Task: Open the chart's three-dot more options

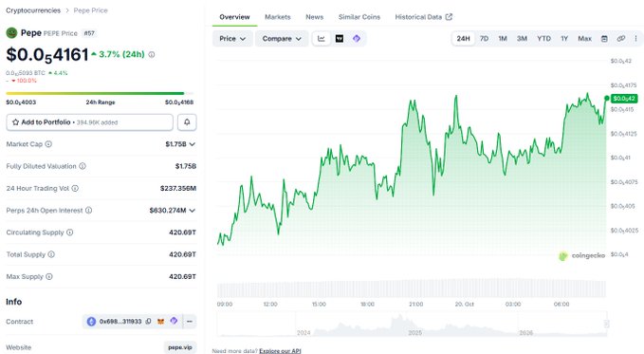Action: [x=635, y=39]
